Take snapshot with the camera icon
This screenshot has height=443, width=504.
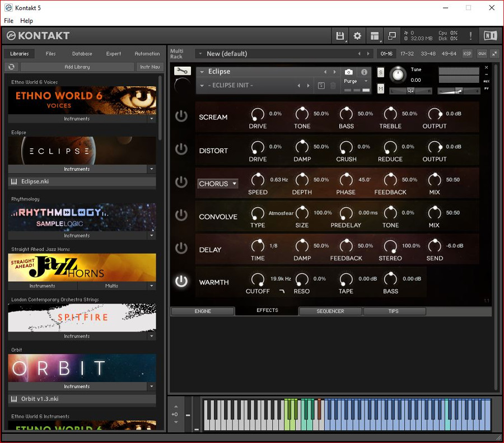(349, 72)
